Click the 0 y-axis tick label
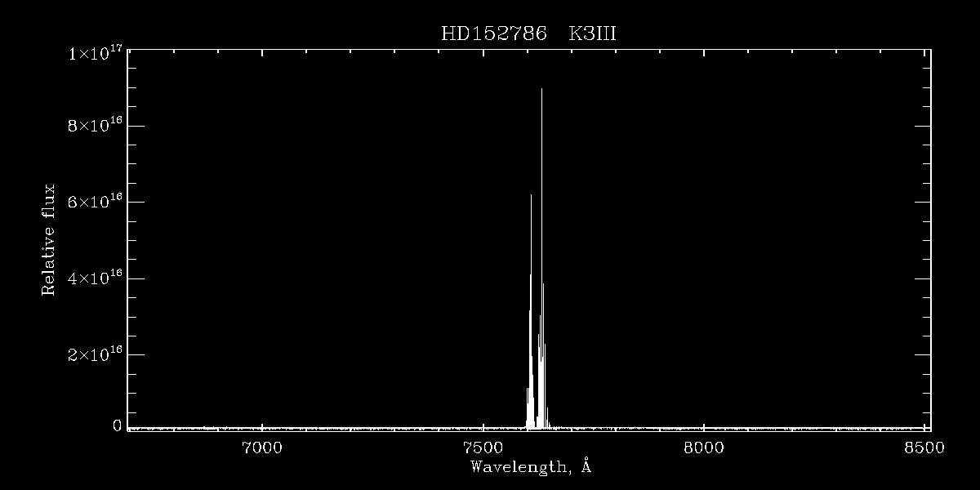Screen dimensions: 980x490 (117, 425)
